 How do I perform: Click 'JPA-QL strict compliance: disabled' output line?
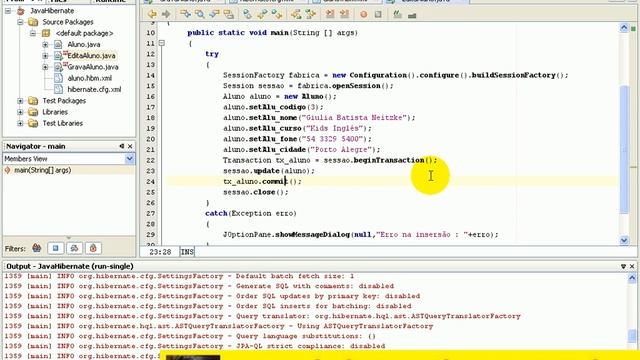195,346
